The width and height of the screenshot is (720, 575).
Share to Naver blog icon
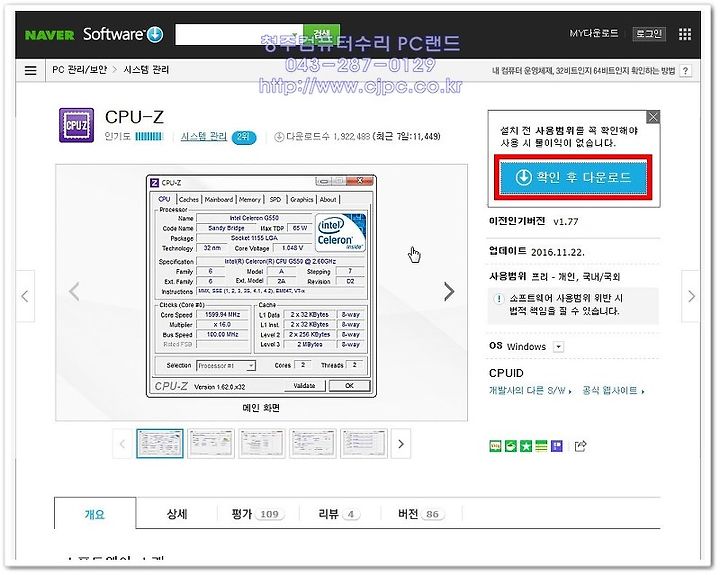pyautogui.click(x=495, y=446)
